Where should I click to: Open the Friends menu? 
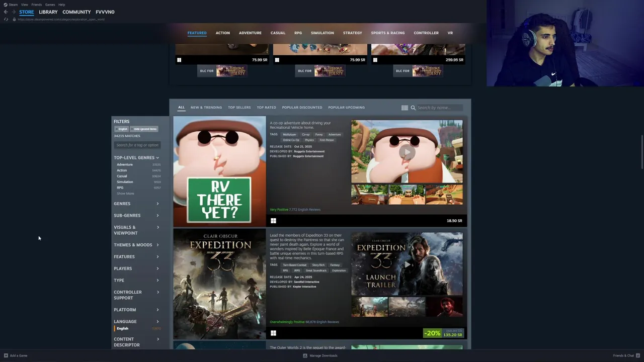point(37,5)
